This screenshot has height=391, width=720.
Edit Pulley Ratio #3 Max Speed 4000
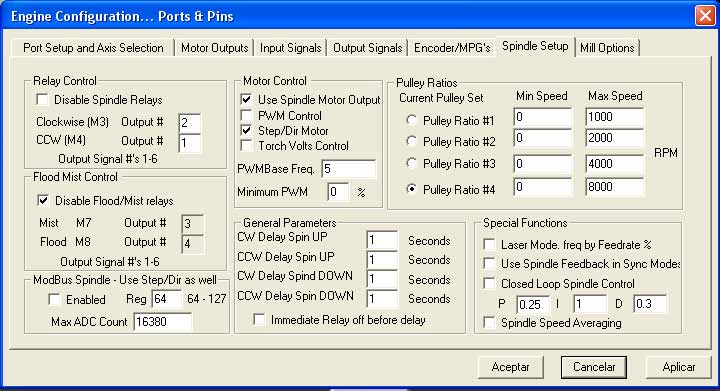(614, 164)
